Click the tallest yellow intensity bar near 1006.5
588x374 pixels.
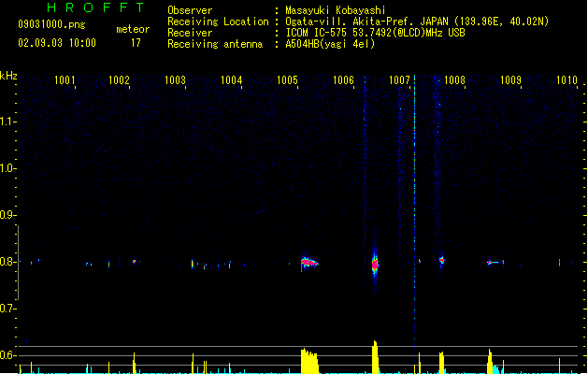click(x=375, y=357)
